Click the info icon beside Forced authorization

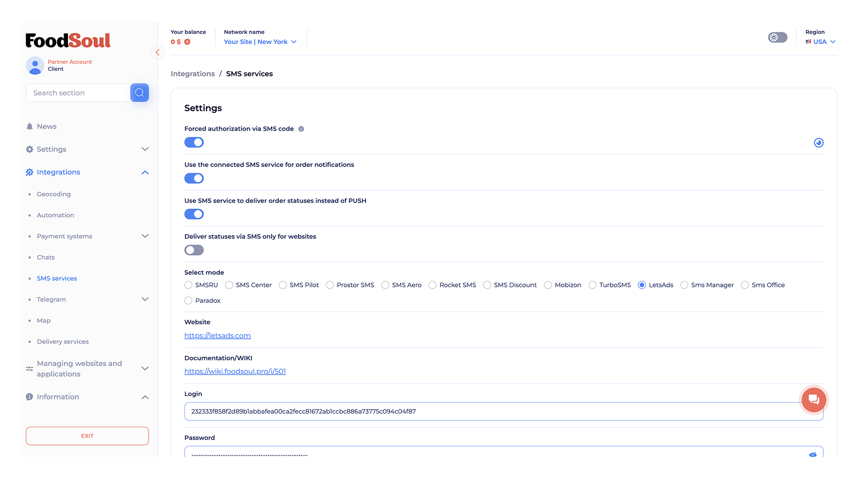tap(301, 129)
